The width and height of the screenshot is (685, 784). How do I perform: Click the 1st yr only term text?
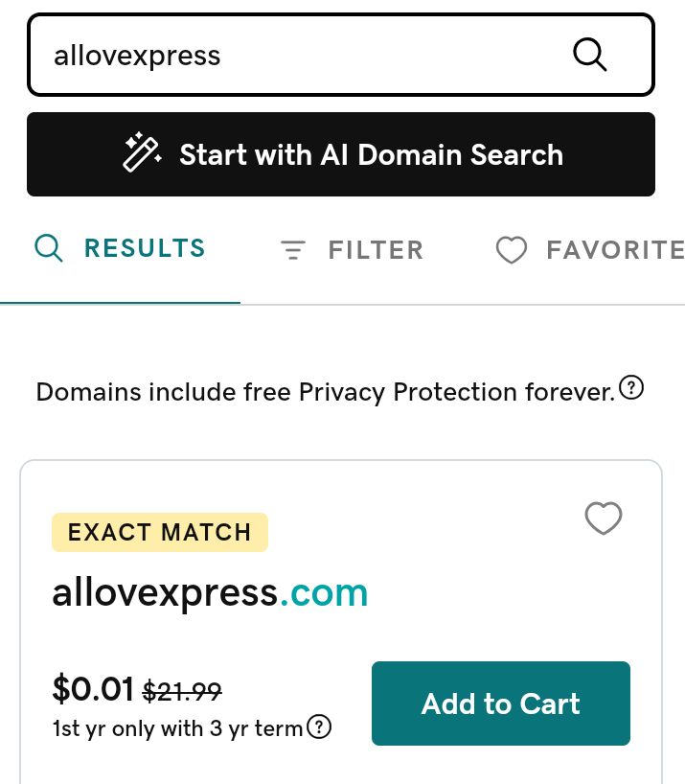pyautogui.click(x=178, y=728)
